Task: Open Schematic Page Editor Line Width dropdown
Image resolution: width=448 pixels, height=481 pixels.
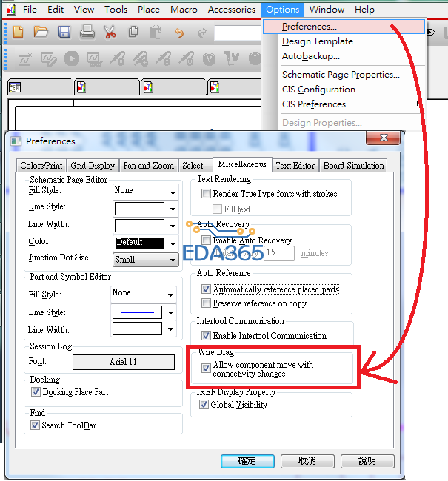Action: coord(146,226)
